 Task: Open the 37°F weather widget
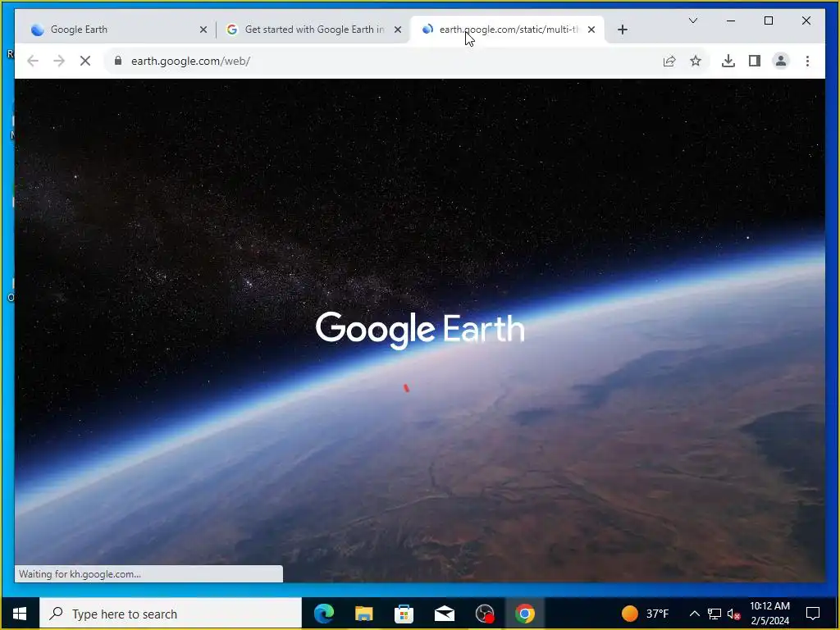[646, 614]
